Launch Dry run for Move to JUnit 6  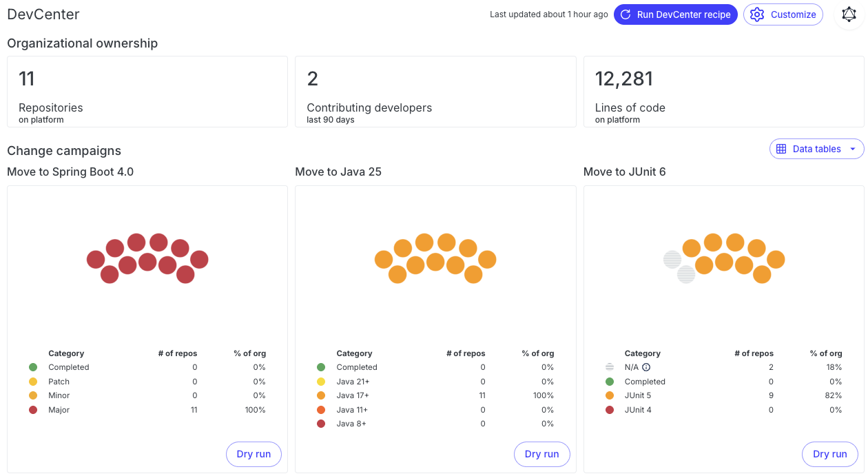(829, 454)
